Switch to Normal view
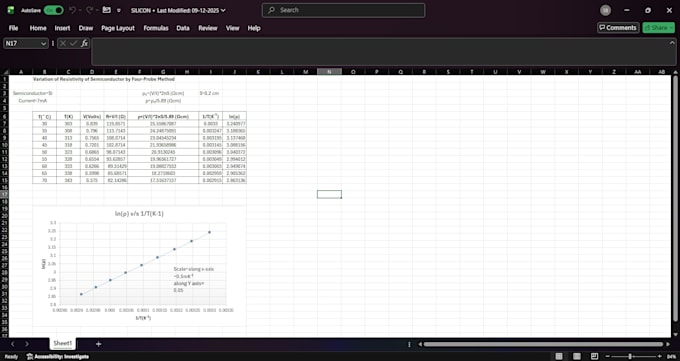The image size is (680, 361). click(x=559, y=356)
